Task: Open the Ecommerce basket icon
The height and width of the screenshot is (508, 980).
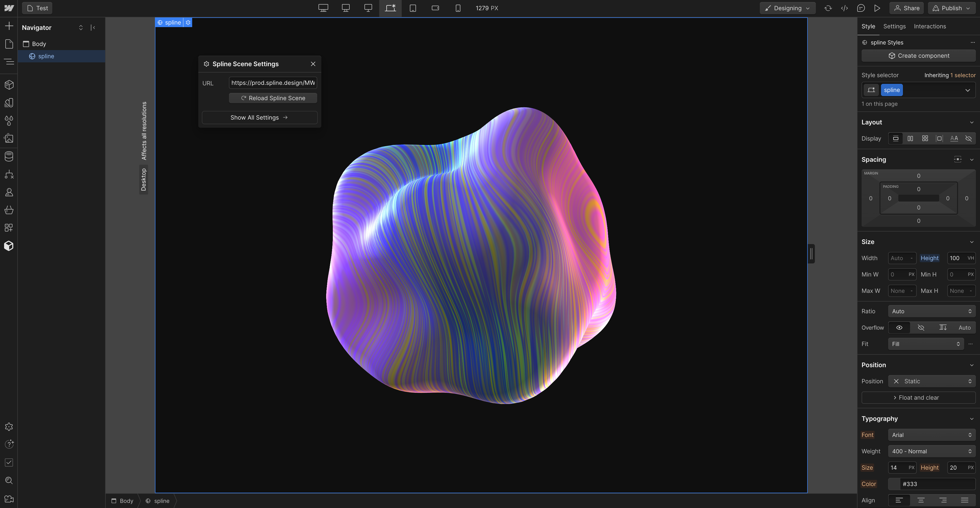Action: 9,210
